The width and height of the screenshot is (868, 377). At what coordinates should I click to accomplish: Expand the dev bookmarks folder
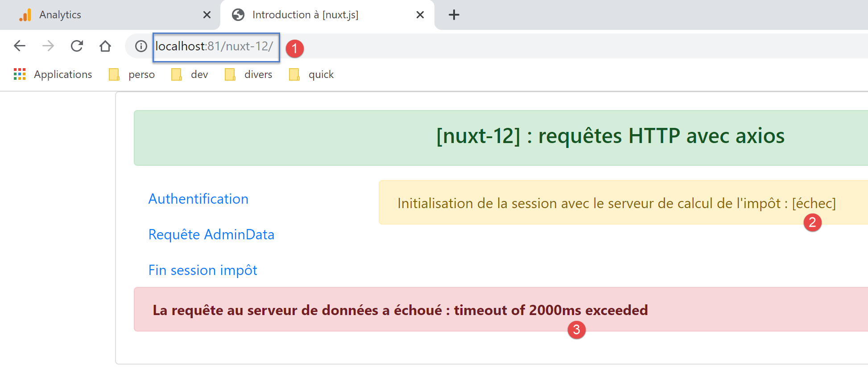190,74
